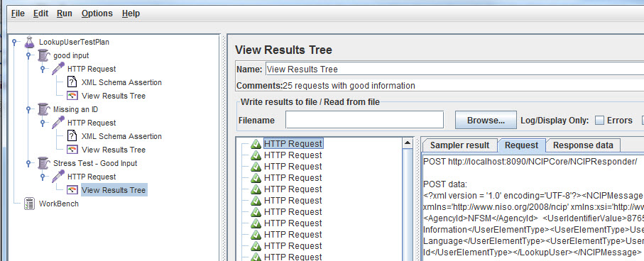Click the 'good input' thread group spool icon
The image size is (644, 261).
[43, 55]
